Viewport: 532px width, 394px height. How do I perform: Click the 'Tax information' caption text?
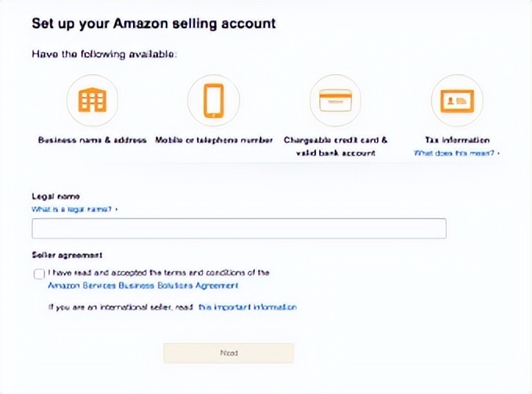pyautogui.click(x=457, y=140)
